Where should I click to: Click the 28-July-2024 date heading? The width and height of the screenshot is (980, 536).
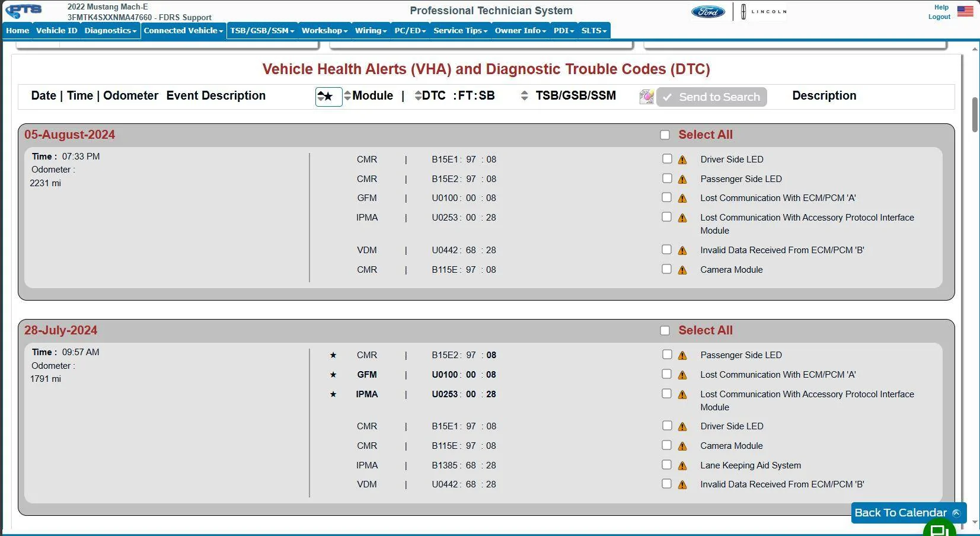60,330
